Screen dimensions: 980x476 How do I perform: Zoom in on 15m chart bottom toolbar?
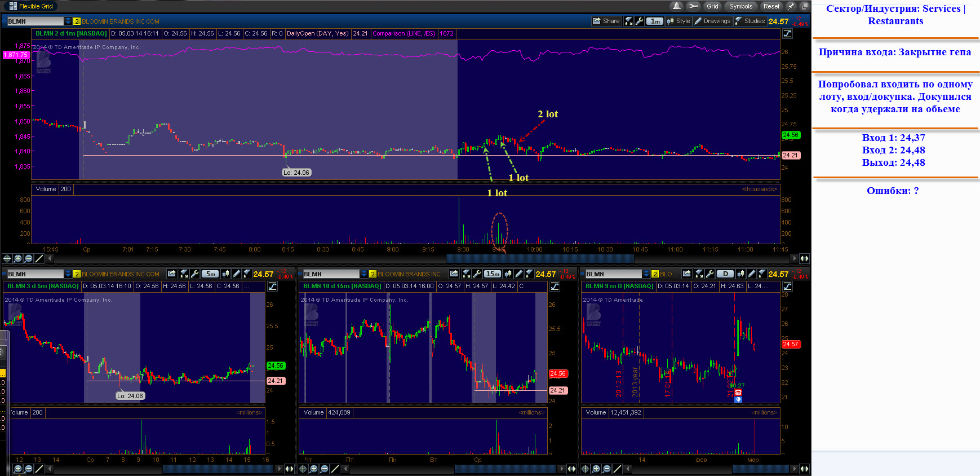click(313, 469)
